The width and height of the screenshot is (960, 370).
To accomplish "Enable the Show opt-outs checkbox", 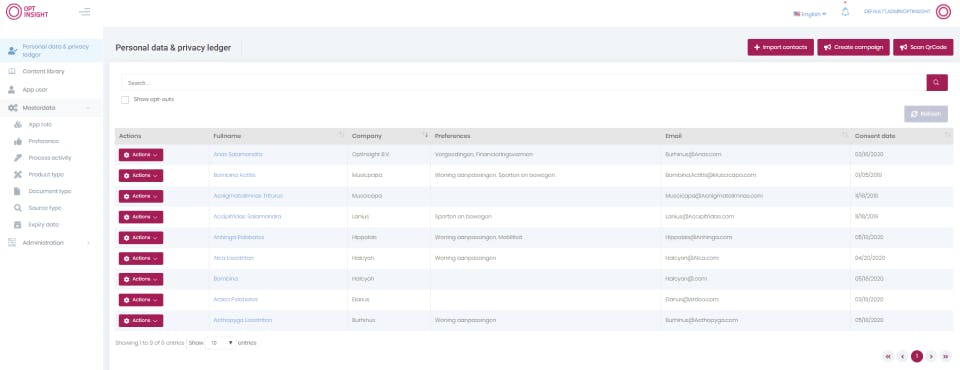I will point(125,99).
